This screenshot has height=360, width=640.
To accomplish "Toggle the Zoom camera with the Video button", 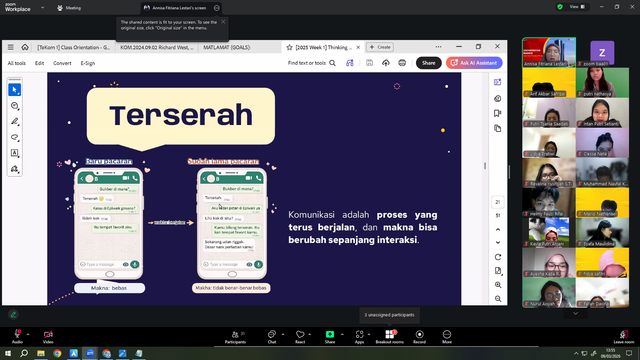I will (x=48, y=337).
